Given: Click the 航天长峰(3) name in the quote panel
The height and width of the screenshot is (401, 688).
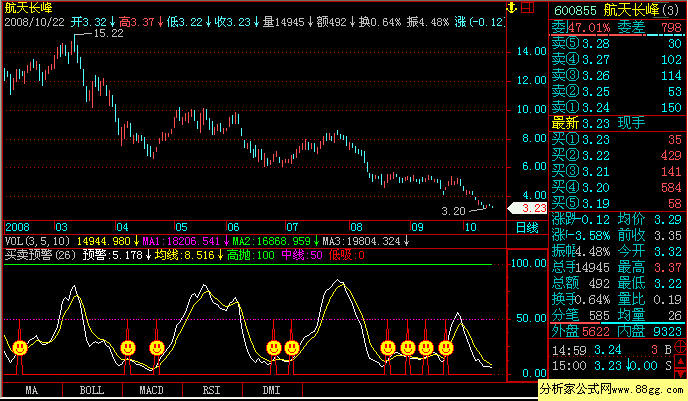Looking at the screenshot, I should pyautogui.click(x=641, y=10).
